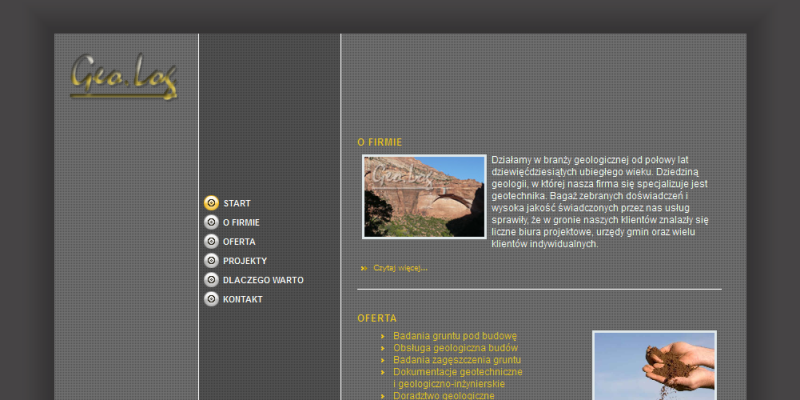This screenshot has width=800, height=400.
Task: Open Dokumentacje geotechniczne link
Action: pos(457,372)
